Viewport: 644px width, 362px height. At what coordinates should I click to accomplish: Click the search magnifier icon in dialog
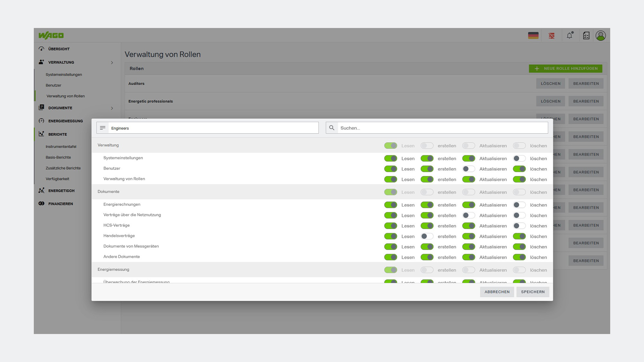pyautogui.click(x=332, y=128)
